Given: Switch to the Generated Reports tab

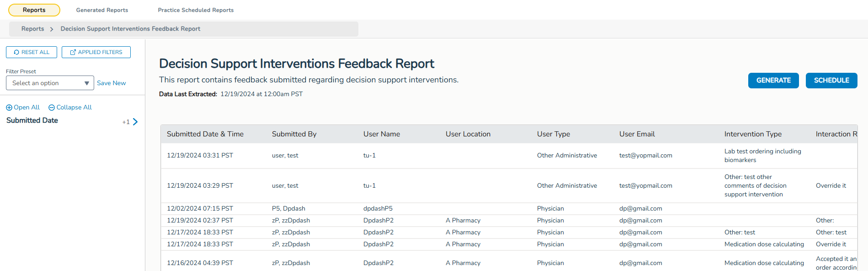Looking at the screenshot, I should 102,10.
